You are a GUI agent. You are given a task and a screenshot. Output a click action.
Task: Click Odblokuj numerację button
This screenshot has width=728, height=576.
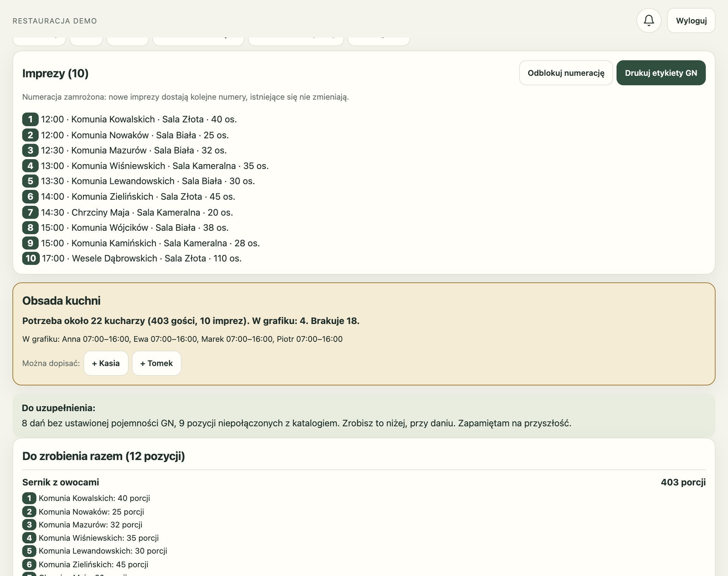point(566,73)
